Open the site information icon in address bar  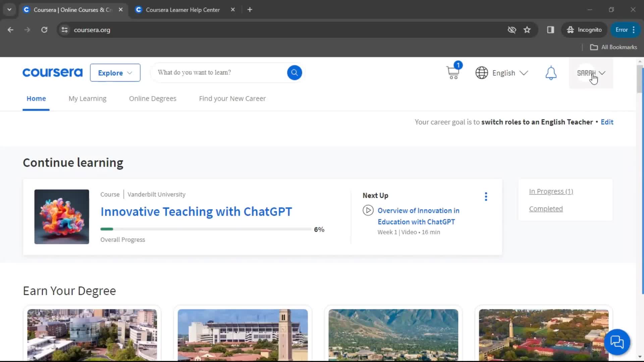(x=64, y=30)
